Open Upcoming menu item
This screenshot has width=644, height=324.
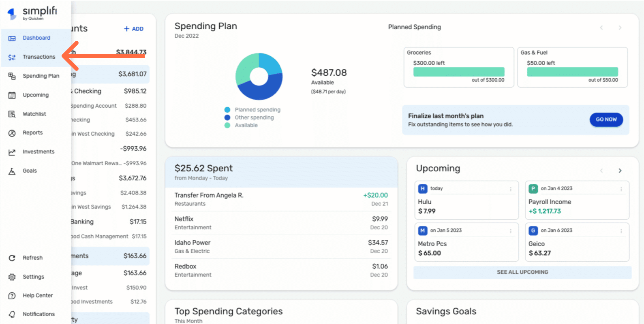pyautogui.click(x=36, y=95)
